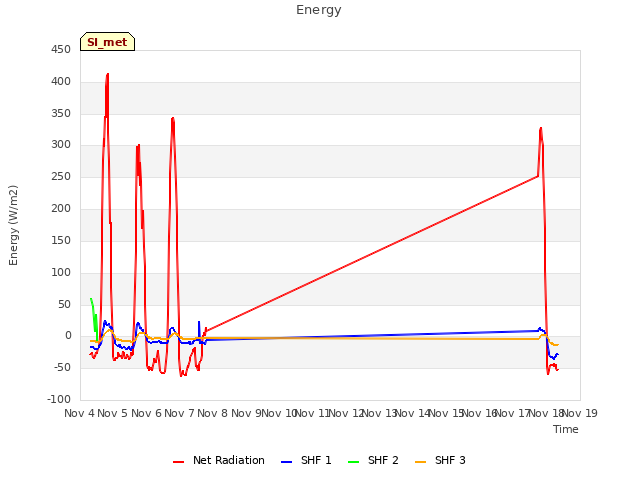
Task: Click the 'Nov 19' x-axis tick label
Action: 580,413
